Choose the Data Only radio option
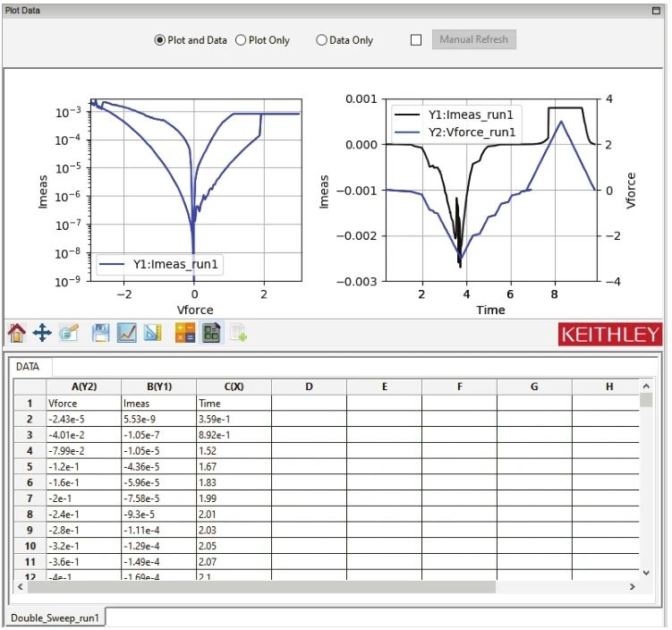The height and width of the screenshot is (630, 672). [321, 40]
